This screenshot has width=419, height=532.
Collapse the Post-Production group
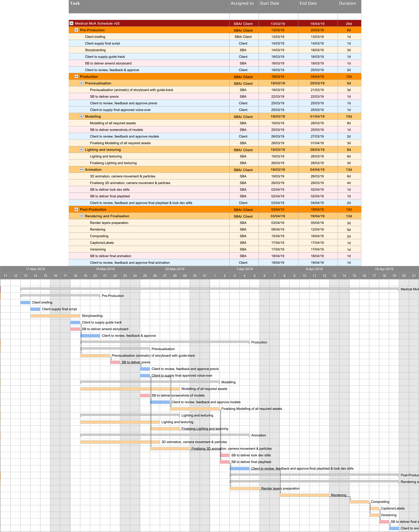coord(76,209)
